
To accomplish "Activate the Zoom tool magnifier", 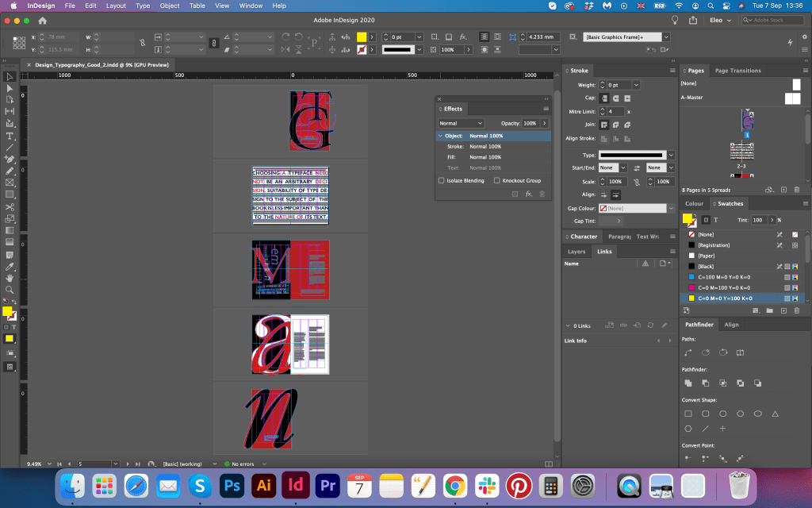I will point(10,290).
